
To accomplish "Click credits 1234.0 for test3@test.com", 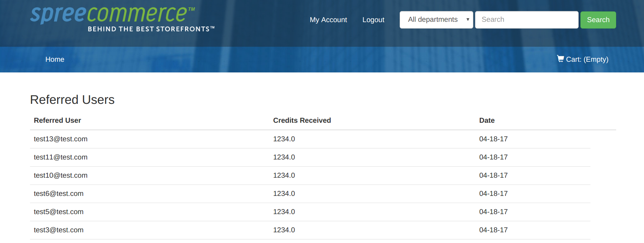I will click(x=284, y=230).
